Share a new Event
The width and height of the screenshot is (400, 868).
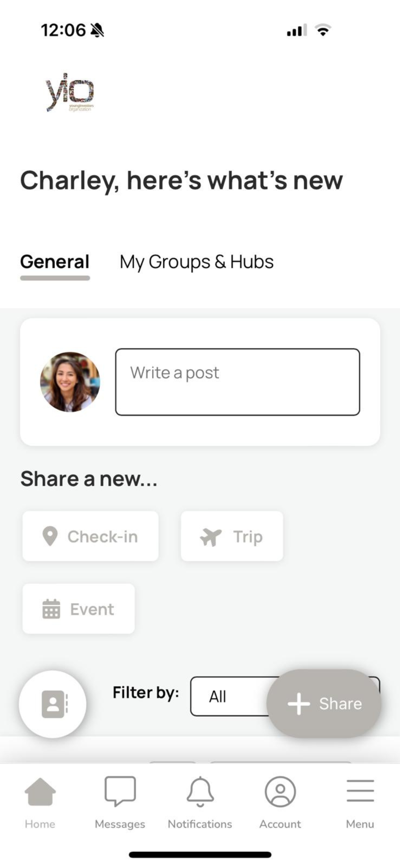point(78,608)
